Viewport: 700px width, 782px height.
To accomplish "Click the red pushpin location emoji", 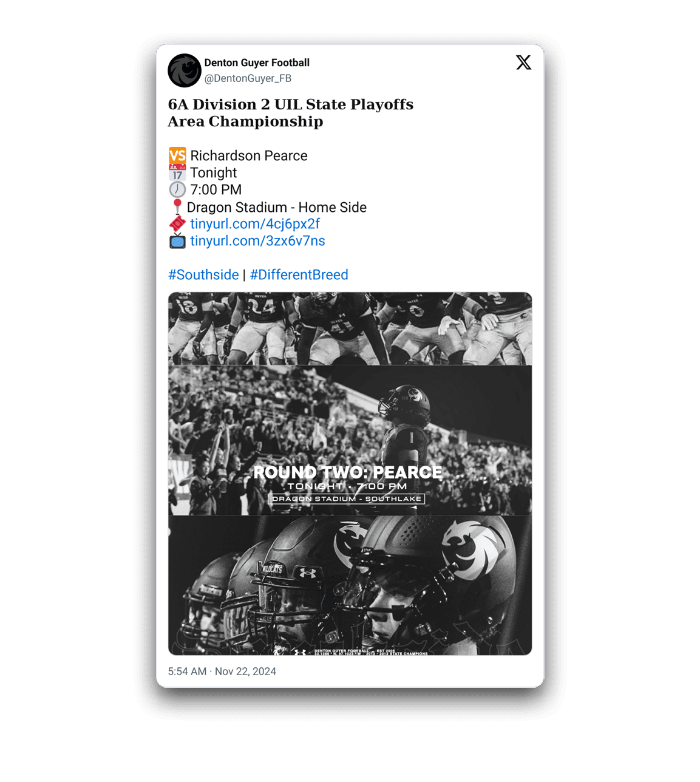I will 177,207.
